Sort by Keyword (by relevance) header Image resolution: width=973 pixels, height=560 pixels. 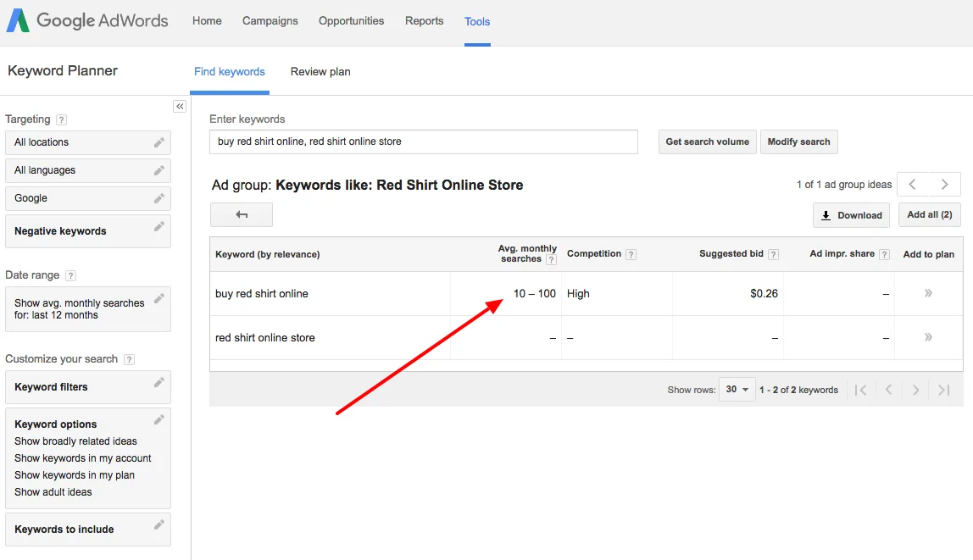268,254
